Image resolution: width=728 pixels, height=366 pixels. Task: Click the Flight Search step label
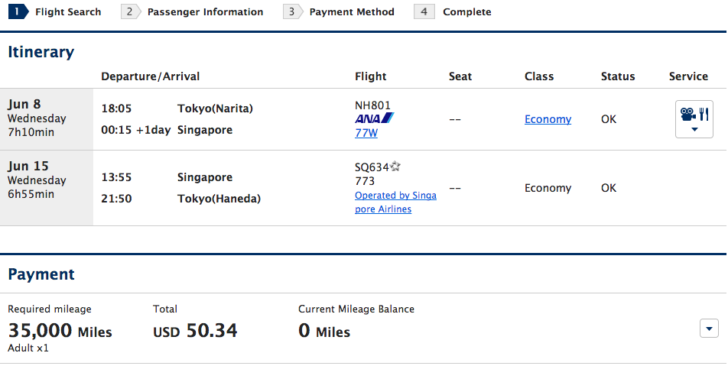[68, 12]
